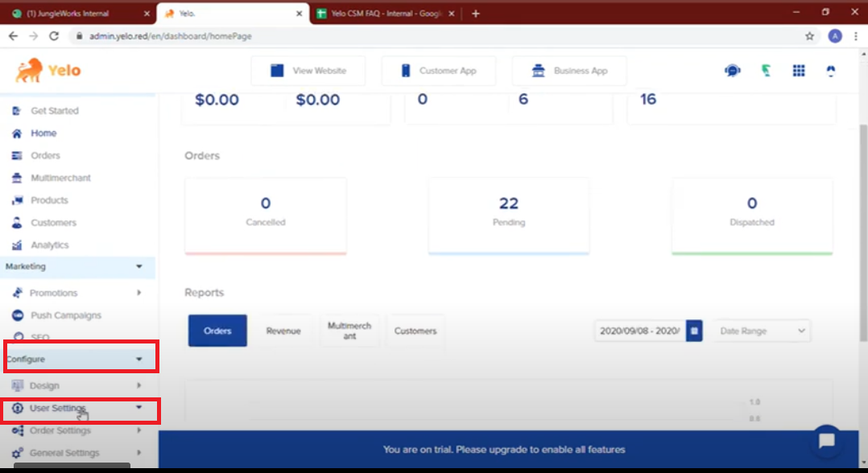Viewport: 868px width, 473px height.
Task: Open the Date Range dropdown
Action: (761, 331)
